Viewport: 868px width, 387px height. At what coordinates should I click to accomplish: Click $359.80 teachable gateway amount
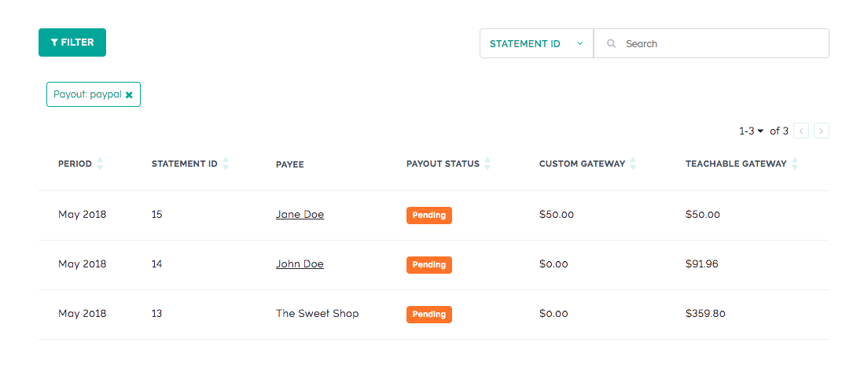(x=705, y=314)
